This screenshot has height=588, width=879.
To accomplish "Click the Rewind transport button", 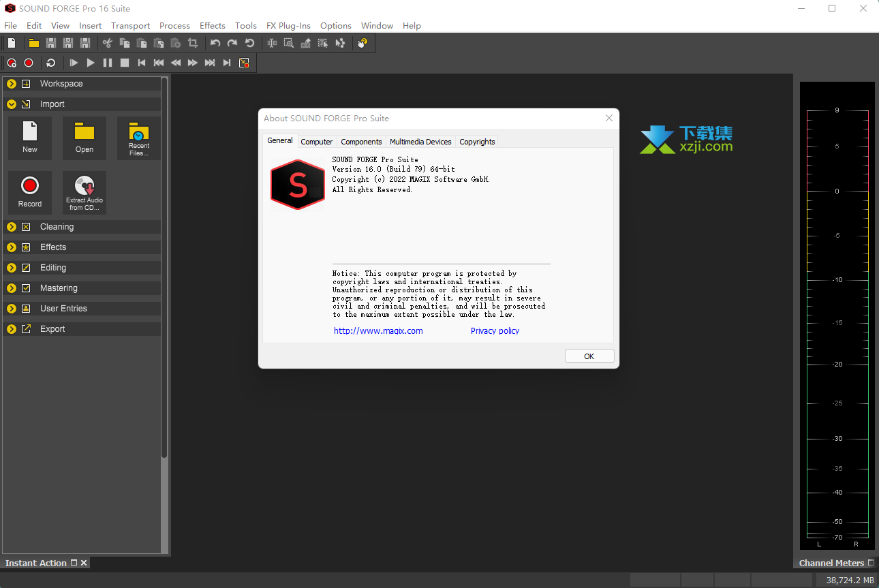I will pyautogui.click(x=176, y=63).
